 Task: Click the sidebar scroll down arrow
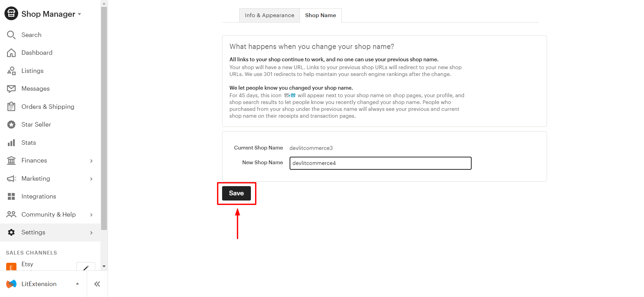[x=104, y=266]
